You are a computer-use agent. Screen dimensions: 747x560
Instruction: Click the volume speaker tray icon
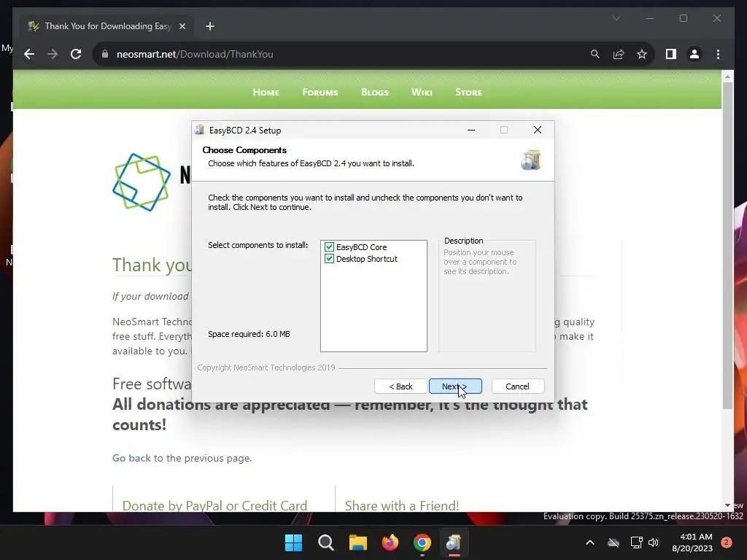[654, 542]
